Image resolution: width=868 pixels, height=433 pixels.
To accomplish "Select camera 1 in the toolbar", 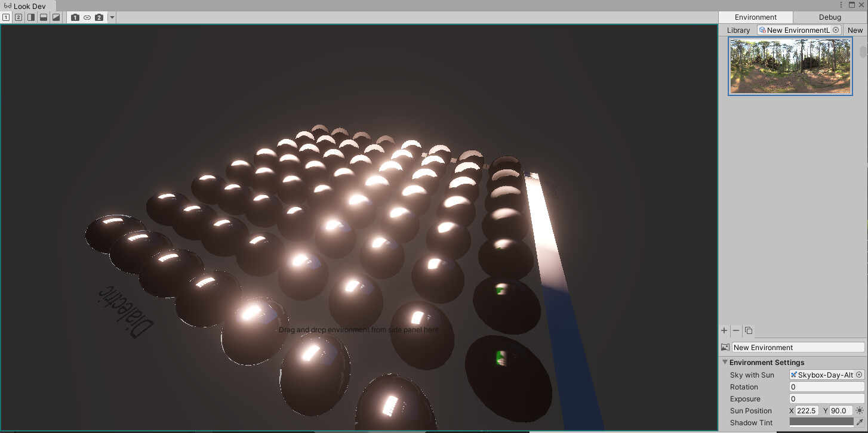I will (75, 17).
